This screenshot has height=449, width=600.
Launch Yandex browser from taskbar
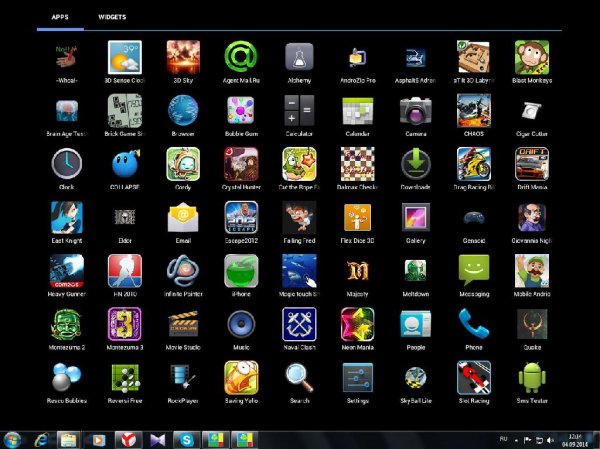tap(129, 440)
